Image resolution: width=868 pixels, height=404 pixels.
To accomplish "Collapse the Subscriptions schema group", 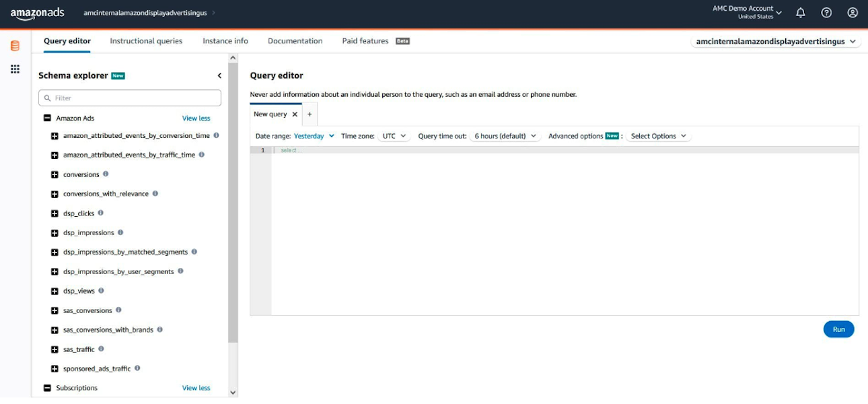I will (x=47, y=388).
